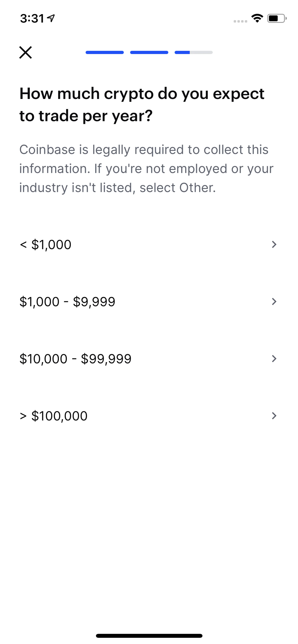Tap the Wi-Fi status icon
The width and height of the screenshot is (298, 644).
pos(257,18)
